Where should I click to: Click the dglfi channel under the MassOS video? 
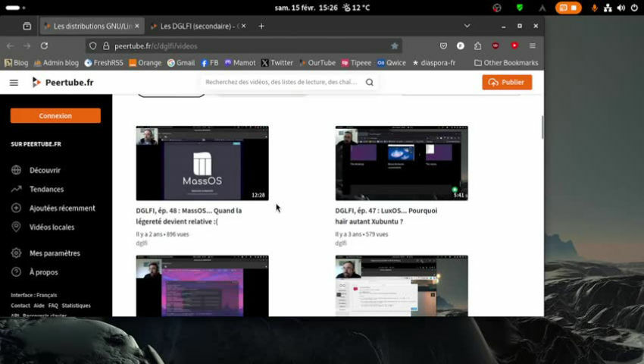click(x=142, y=243)
